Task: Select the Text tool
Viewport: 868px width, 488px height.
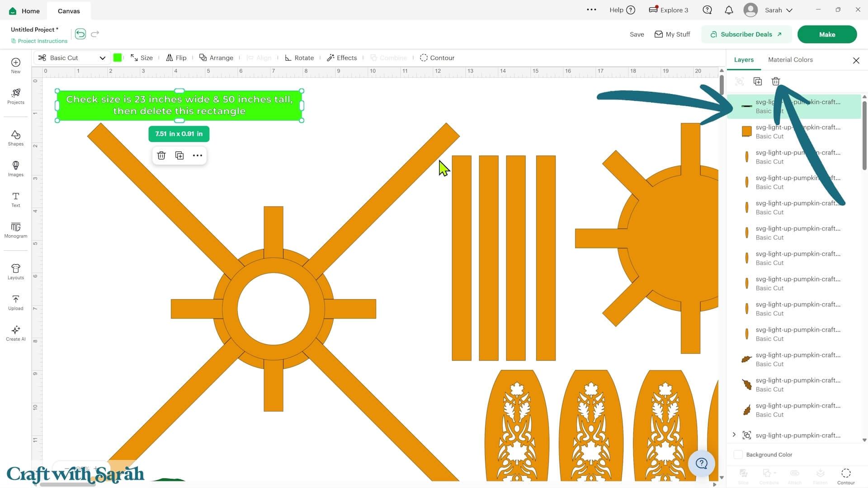Action: coord(15,199)
